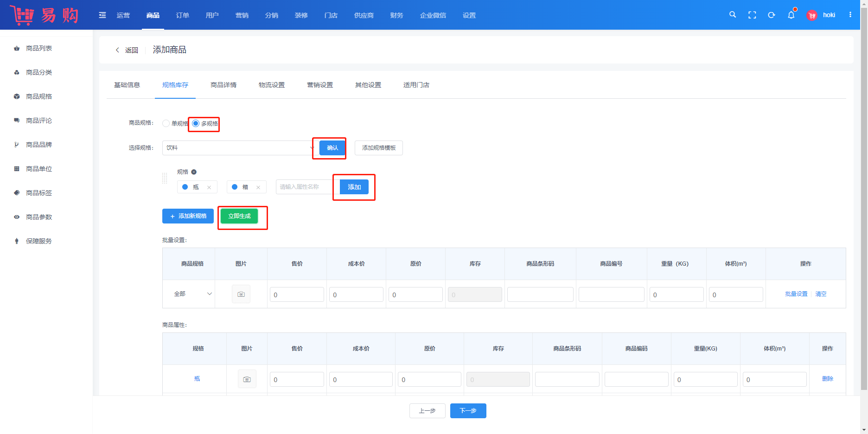This screenshot has height=434, width=868.
Task: Open the 选择规格 dropdown showing 饮料
Action: point(238,148)
